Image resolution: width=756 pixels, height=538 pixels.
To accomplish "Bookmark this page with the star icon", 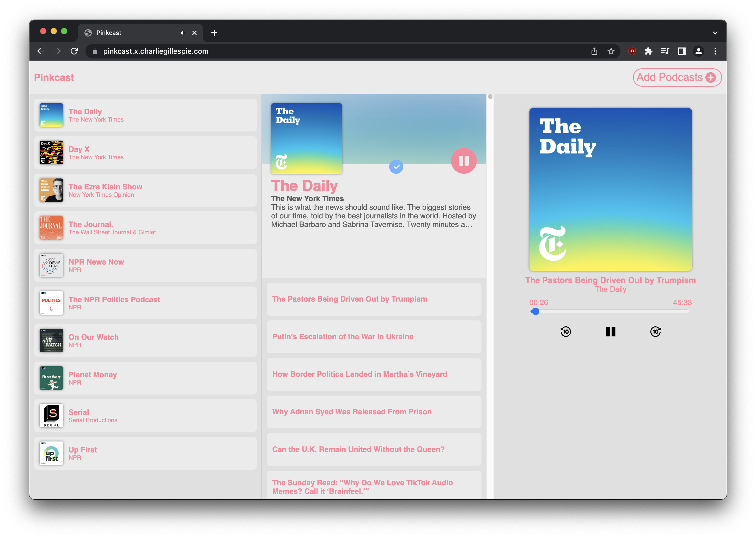I will tap(611, 51).
